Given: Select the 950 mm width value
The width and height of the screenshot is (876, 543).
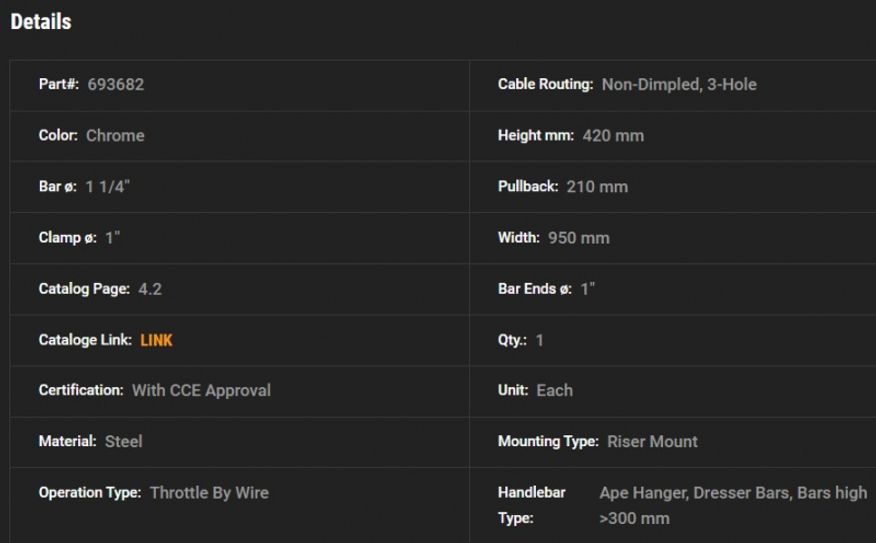Looking at the screenshot, I should [x=579, y=238].
